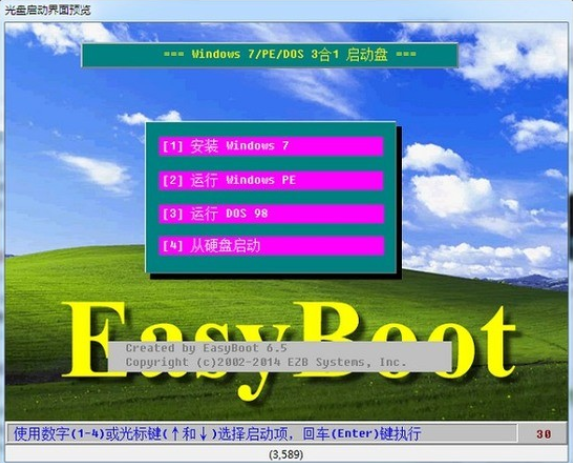Click the 使用数字(1-4) text in help bar
The width and height of the screenshot is (573, 463).
click(x=59, y=434)
